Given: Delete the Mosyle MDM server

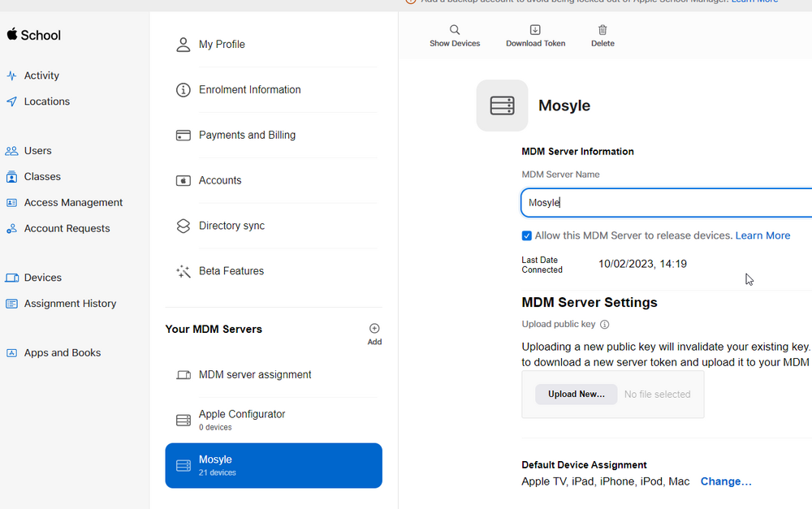Looking at the screenshot, I should click(603, 37).
